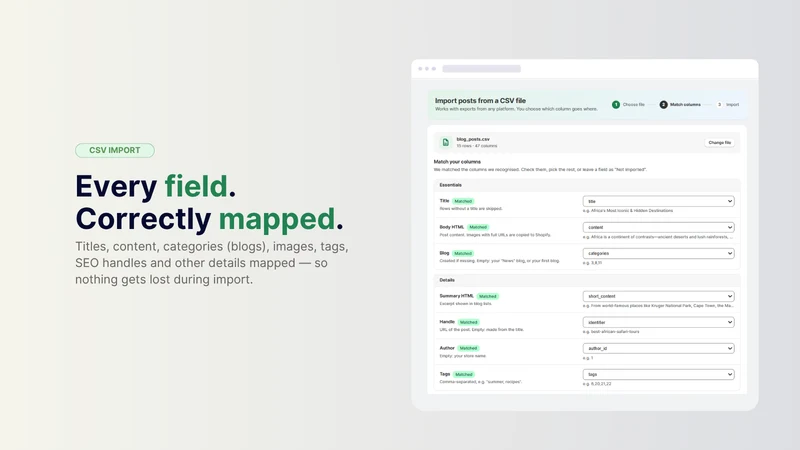Click the Match columns step label

(x=685, y=105)
